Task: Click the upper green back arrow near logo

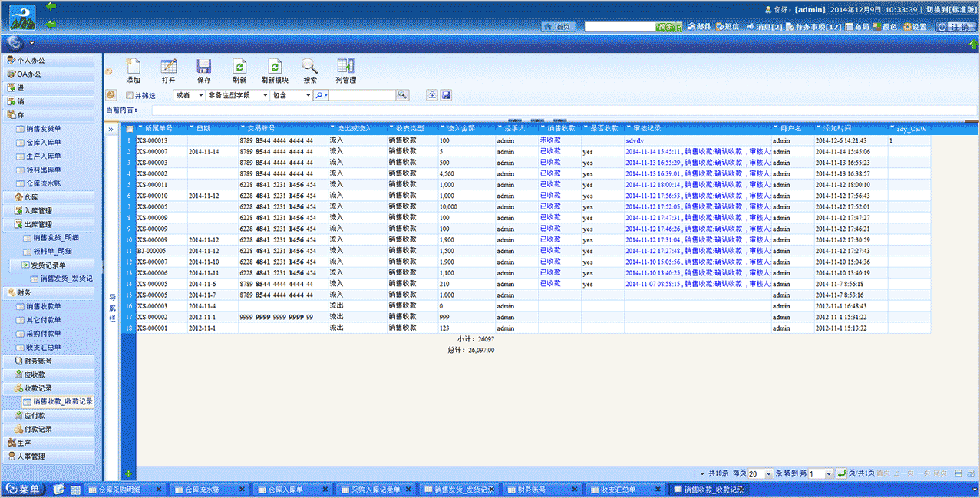Action: [x=51, y=7]
